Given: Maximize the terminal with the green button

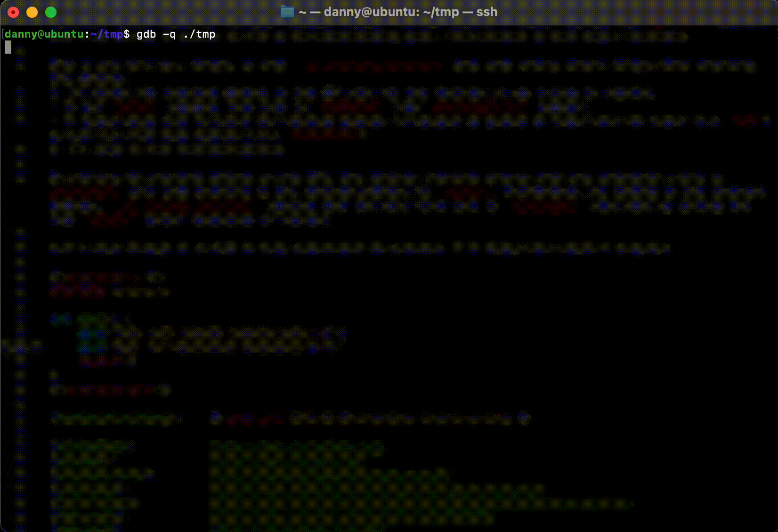Looking at the screenshot, I should coord(51,12).
